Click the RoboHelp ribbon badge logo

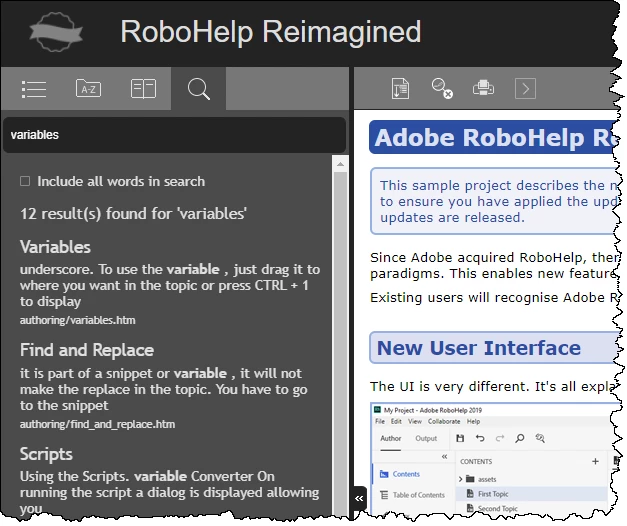[x=56, y=32]
